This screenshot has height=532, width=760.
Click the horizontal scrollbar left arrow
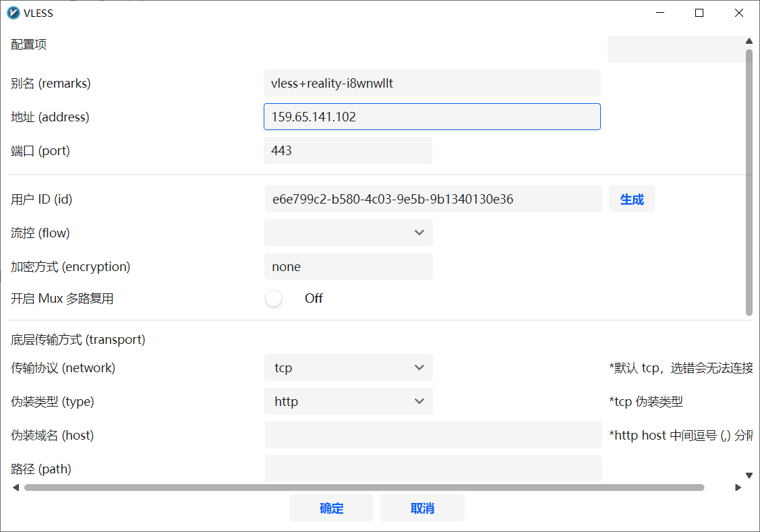(16, 487)
